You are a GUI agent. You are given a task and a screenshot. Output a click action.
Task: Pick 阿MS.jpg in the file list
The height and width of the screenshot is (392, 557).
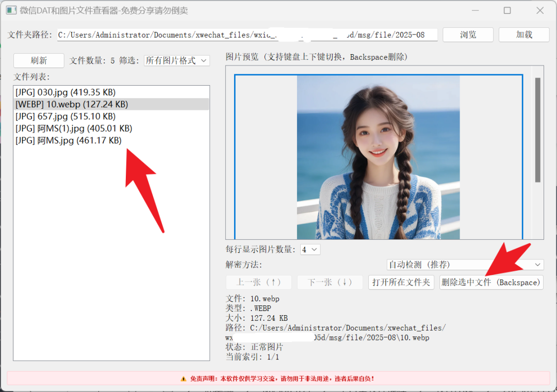(68, 140)
